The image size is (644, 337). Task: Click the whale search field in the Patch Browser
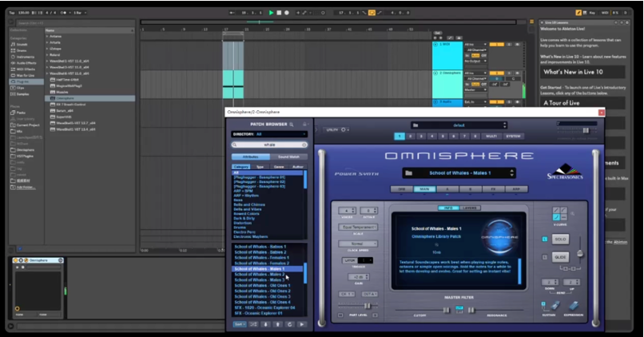(x=269, y=145)
